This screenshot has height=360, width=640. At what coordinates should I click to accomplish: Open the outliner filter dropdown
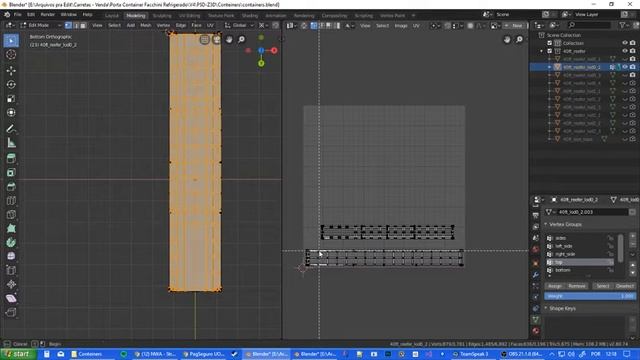pos(624,25)
